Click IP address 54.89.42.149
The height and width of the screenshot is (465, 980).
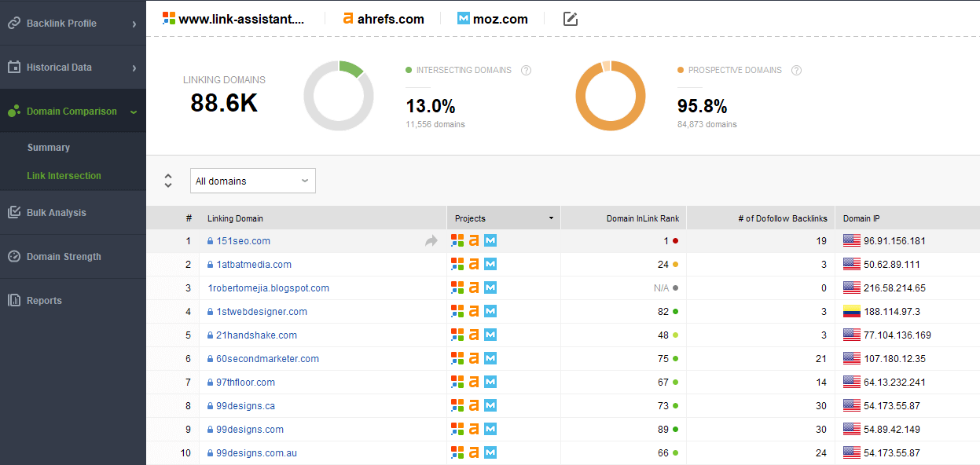click(x=891, y=430)
